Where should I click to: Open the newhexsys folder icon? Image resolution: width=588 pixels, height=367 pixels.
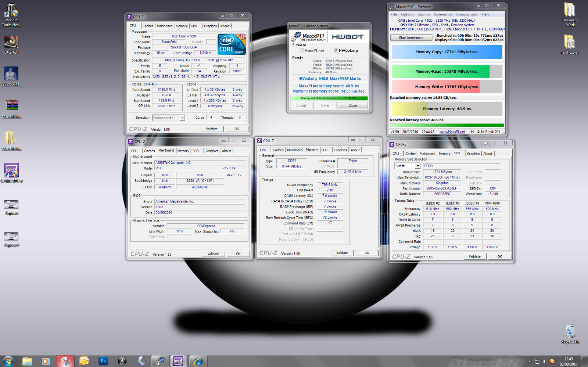pyautogui.click(x=570, y=44)
